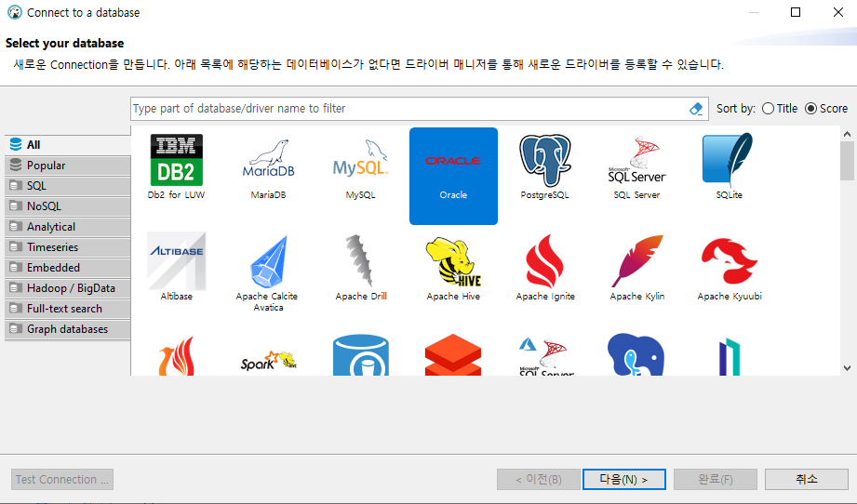Click the 다음(N) next button
This screenshot has height=504, width=857.
pos(624,480)
